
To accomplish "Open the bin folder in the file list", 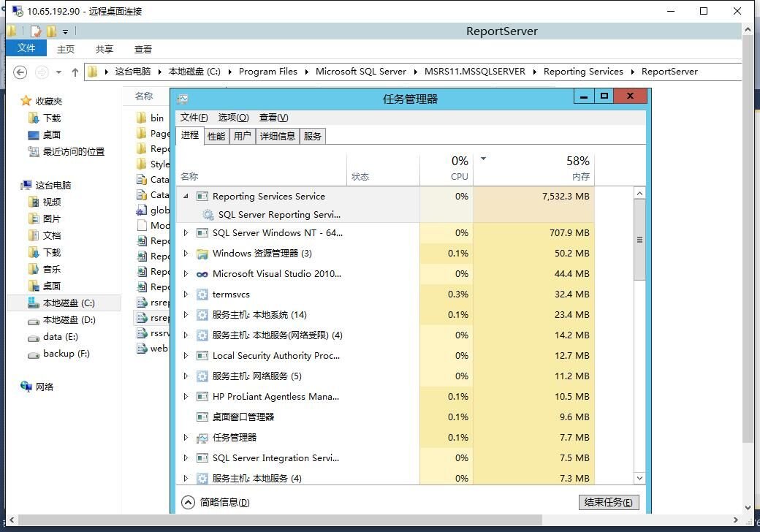I will (156, 117).
